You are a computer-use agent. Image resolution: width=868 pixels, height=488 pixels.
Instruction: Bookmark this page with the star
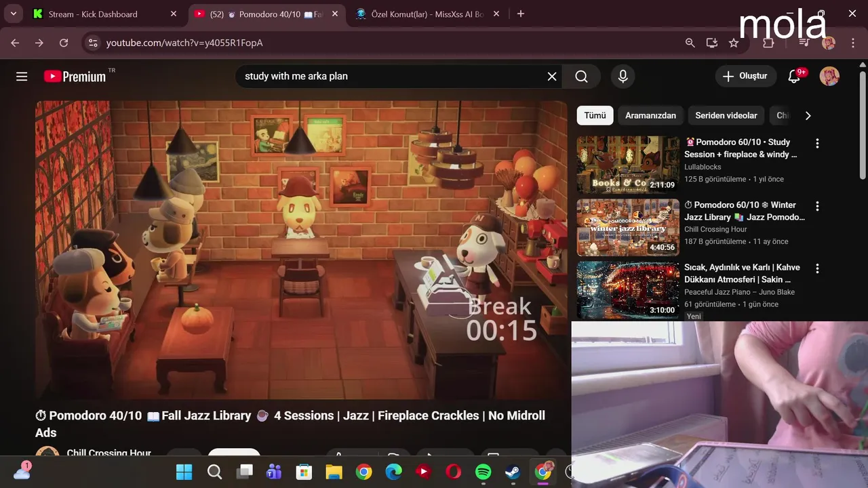733,43
